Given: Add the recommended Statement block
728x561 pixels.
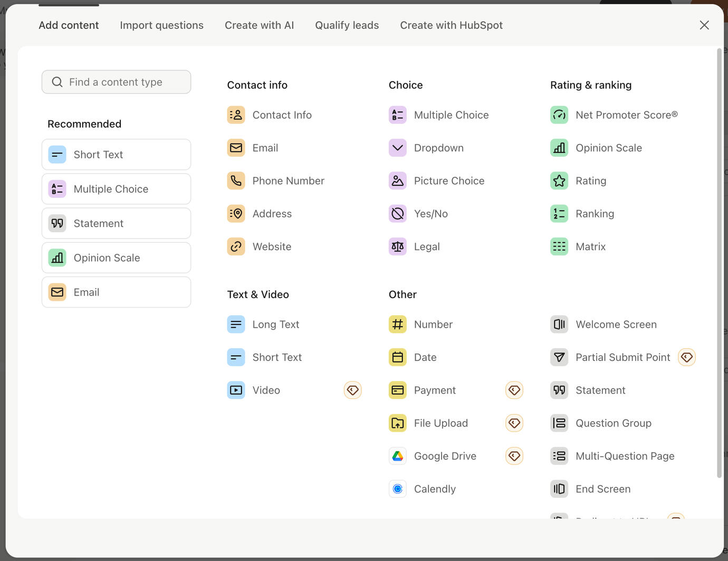Looking at the screenshot, I should [x=116, y=223].
